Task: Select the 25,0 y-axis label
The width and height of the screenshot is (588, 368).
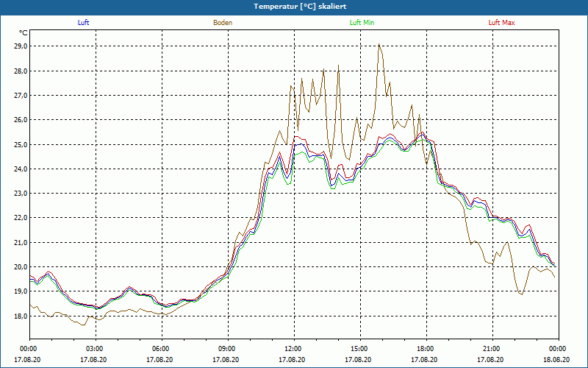Action: (x=21, y=144)
